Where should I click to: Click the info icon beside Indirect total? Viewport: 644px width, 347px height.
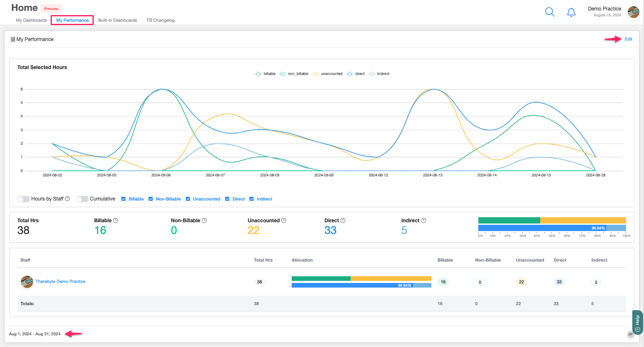[423, 221]
